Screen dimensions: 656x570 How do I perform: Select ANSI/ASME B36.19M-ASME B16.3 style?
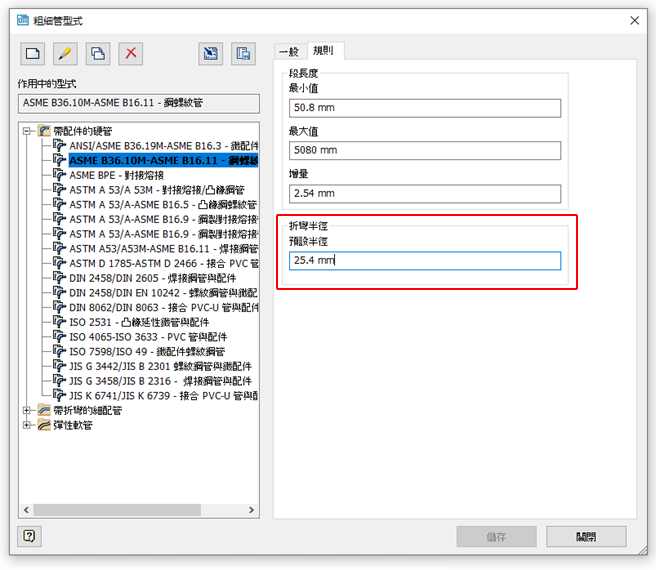tap(164, 146)
